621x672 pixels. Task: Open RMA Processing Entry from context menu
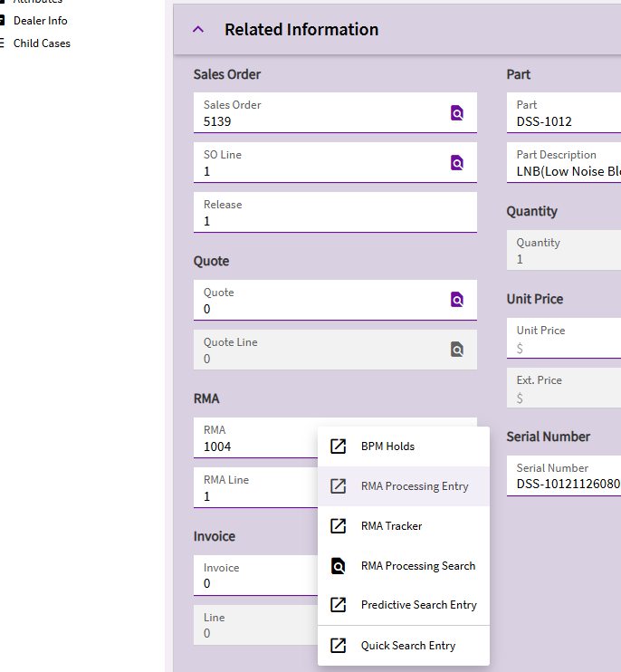415,486
